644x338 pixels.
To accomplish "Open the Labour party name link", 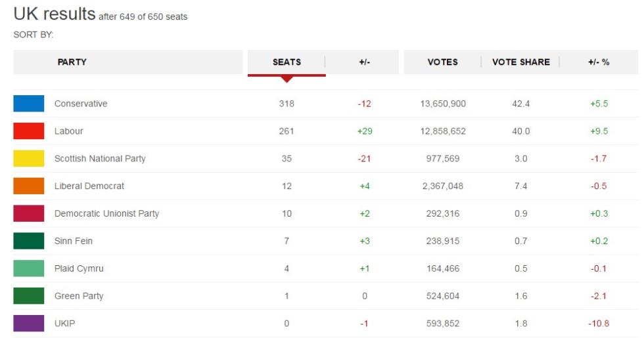I will click(x=69, y=131).
